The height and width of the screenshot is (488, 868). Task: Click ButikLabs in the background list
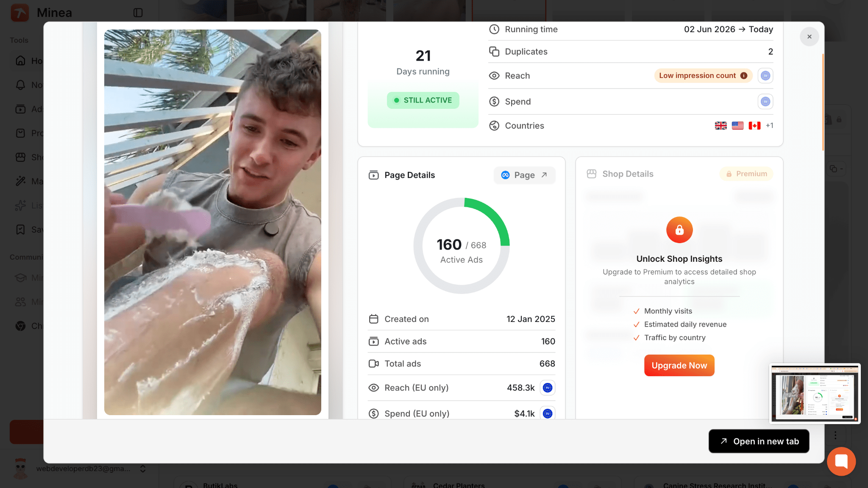220,485
